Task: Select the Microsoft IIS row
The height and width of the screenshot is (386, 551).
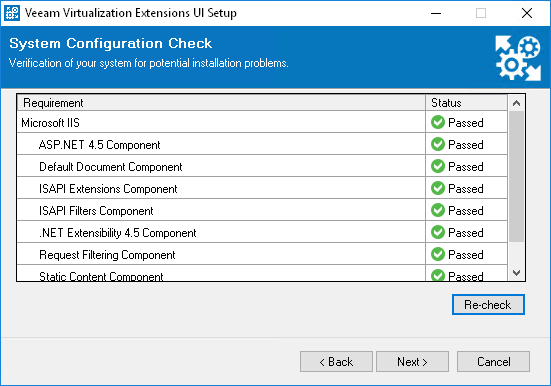Action: [262, 122]
